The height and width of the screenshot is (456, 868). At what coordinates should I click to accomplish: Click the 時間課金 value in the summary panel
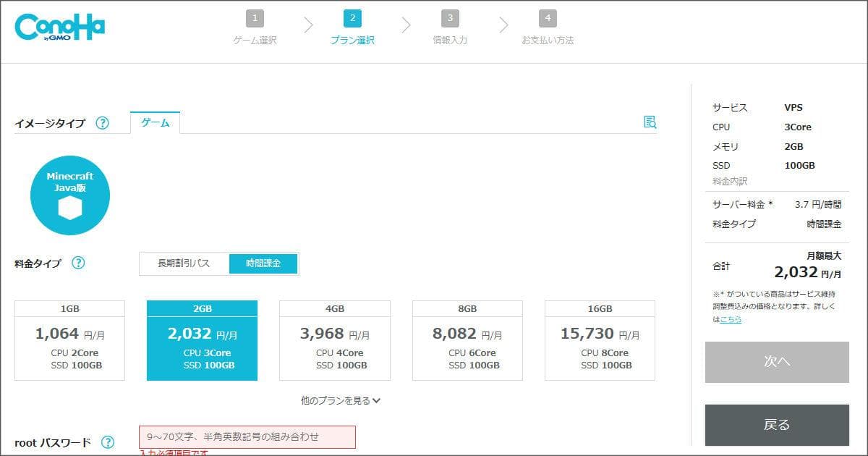824,224
